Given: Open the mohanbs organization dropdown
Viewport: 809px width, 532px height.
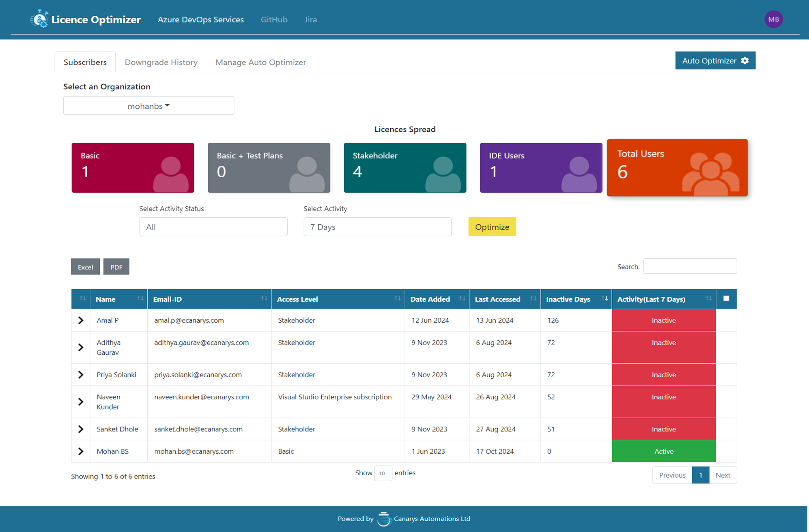Looking at the screenshot, I should (x=148, y=106).
